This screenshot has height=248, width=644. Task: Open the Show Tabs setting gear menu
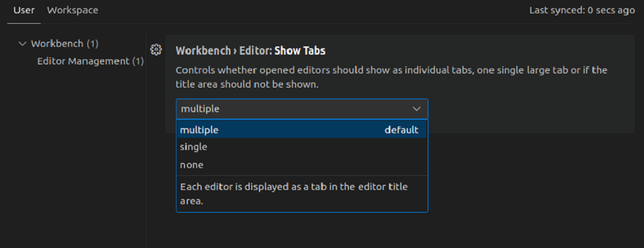[x=156, y=50]
